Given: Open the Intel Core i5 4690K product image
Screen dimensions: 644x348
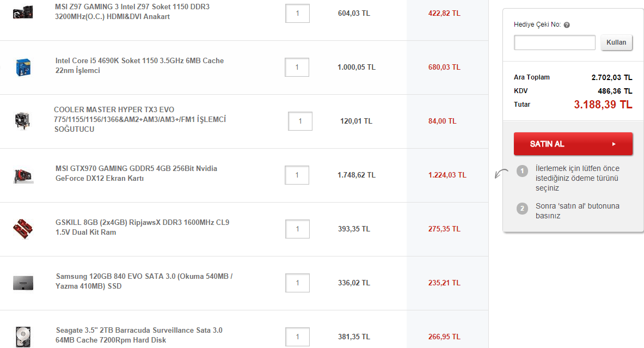Looking at the screenshot, I should 23,66.
